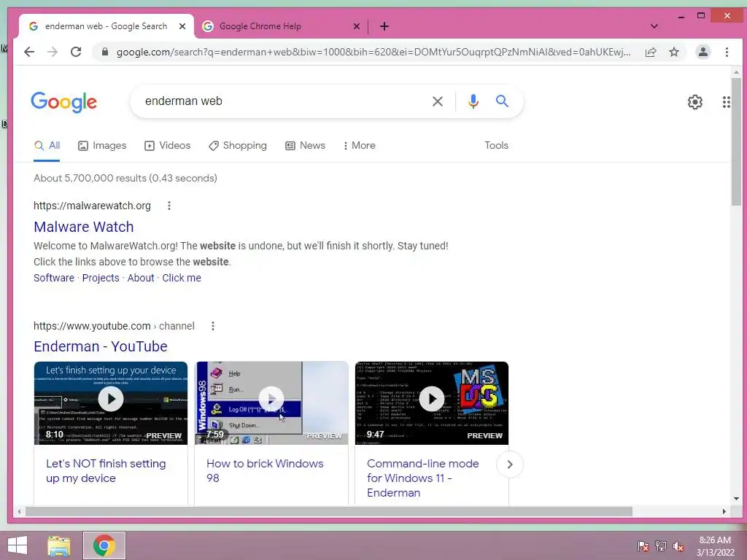This screenshot has width=747, height=560.
Task: Open the Software sitelink
Action: pyautogui.click(x=54, y=278)
